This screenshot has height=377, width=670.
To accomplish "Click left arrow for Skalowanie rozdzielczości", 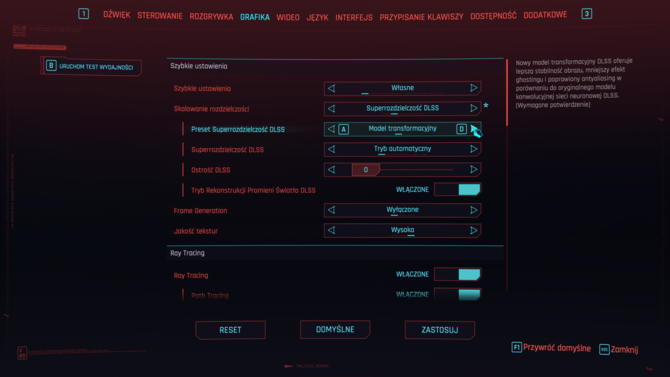I will coord(331,109).
